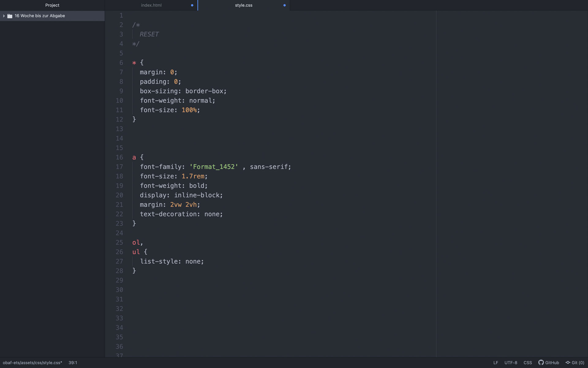Click the modified dot on index.html tab
Viewport: 588px width, 368px height.
[192, 5]
